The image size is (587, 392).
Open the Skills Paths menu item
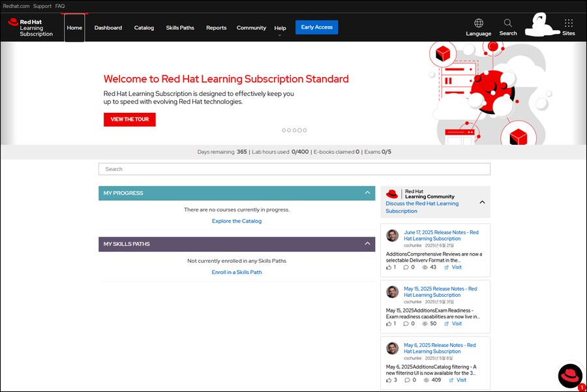[x=180, y=27]
